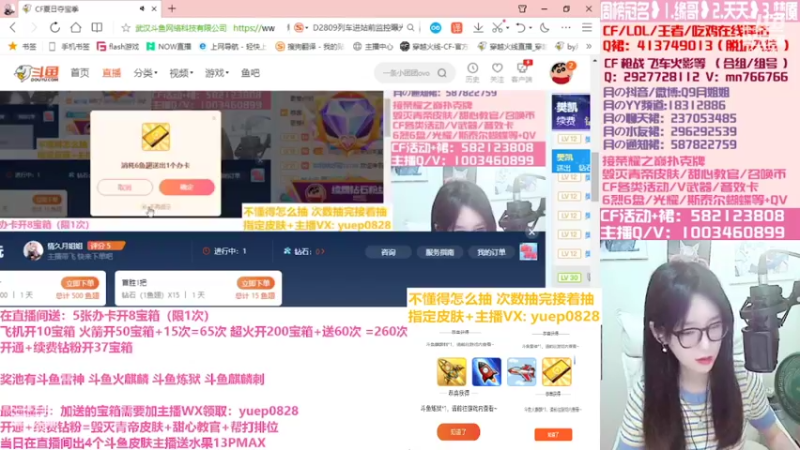This screenshot has height=450, width=800.
Task: Expand the undo dropdown arrow
Action: coord(531,28)
